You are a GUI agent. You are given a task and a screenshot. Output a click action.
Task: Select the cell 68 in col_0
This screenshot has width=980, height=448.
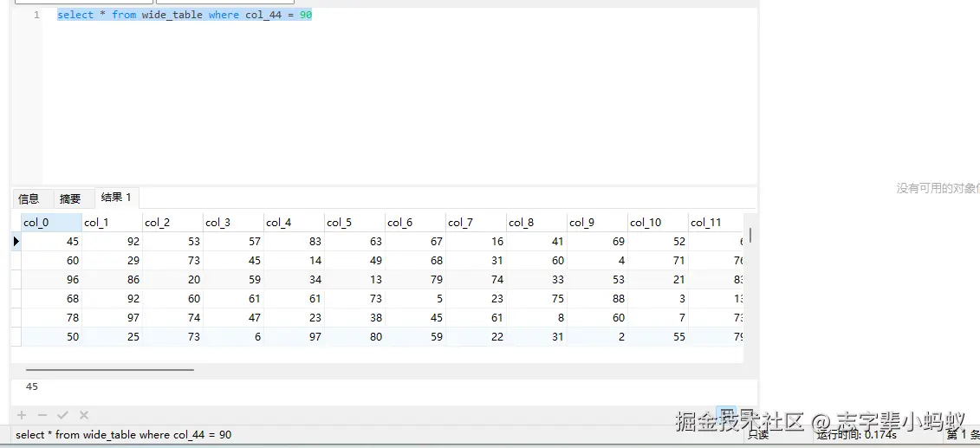52,299
